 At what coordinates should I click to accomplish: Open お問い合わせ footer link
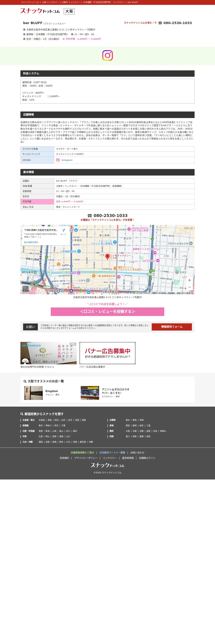tap(137, 453)
